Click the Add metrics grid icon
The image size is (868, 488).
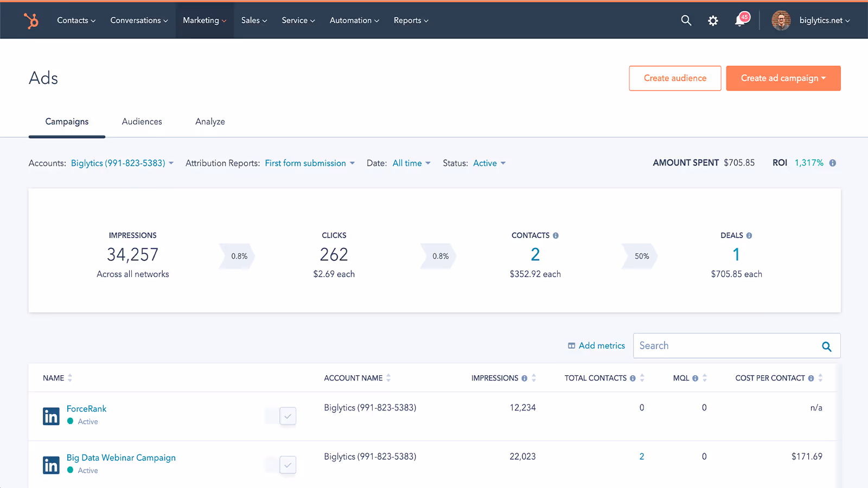[572, 345]
